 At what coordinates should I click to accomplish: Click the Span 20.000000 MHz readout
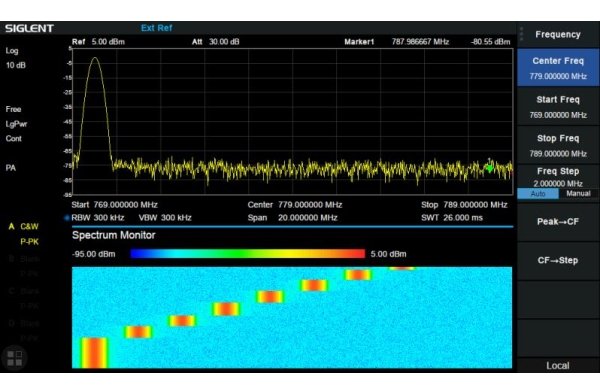pyautogui.click(x=292, y=218)
